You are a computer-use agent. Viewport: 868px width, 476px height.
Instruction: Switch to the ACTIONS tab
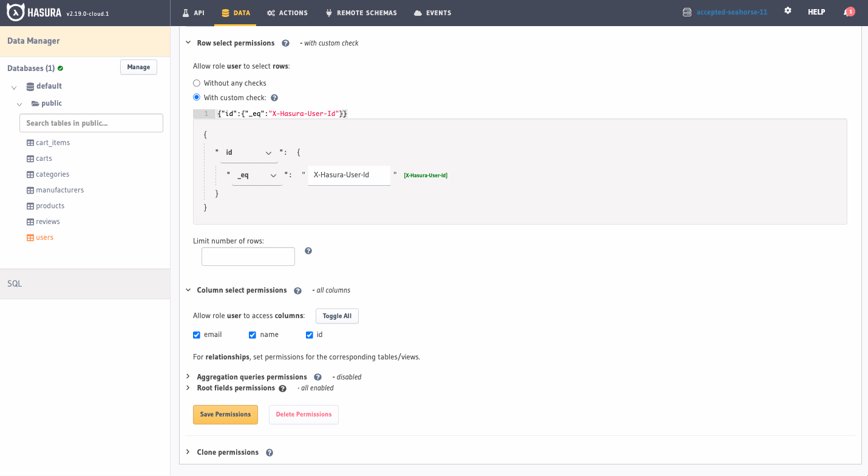click(287, 12)
